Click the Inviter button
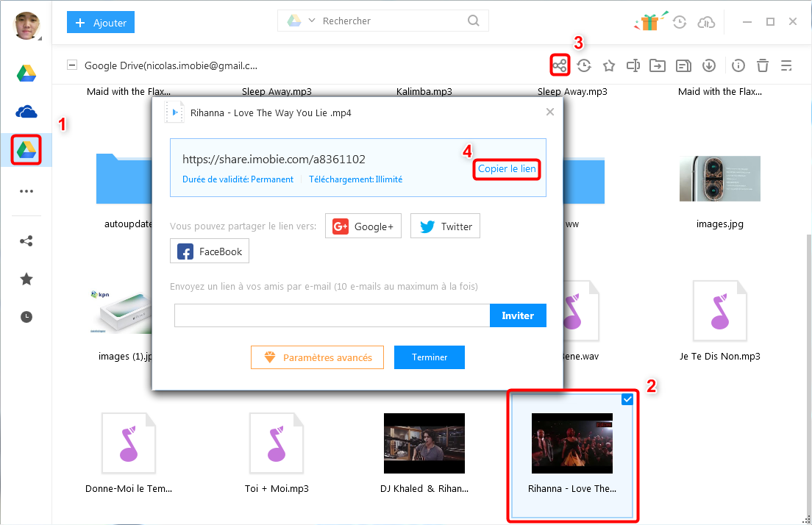The image size is (812, 525). pyautogui.click(x=518, y=315)
